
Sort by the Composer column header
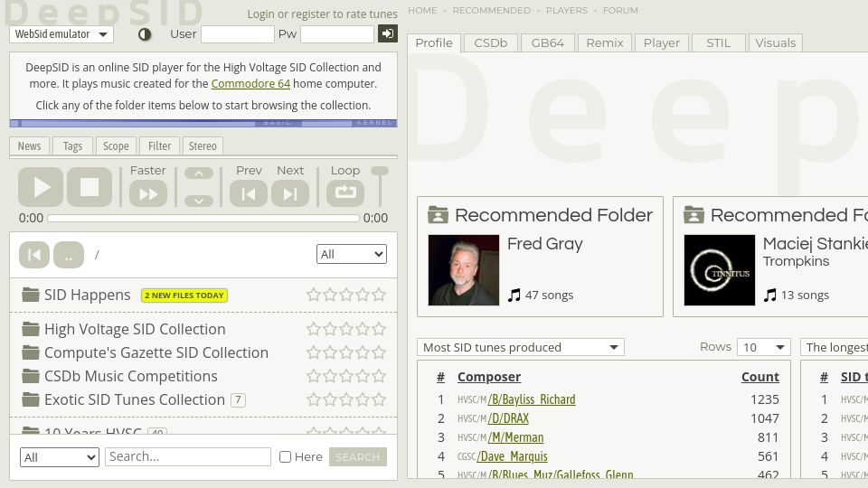click(489, 377)
